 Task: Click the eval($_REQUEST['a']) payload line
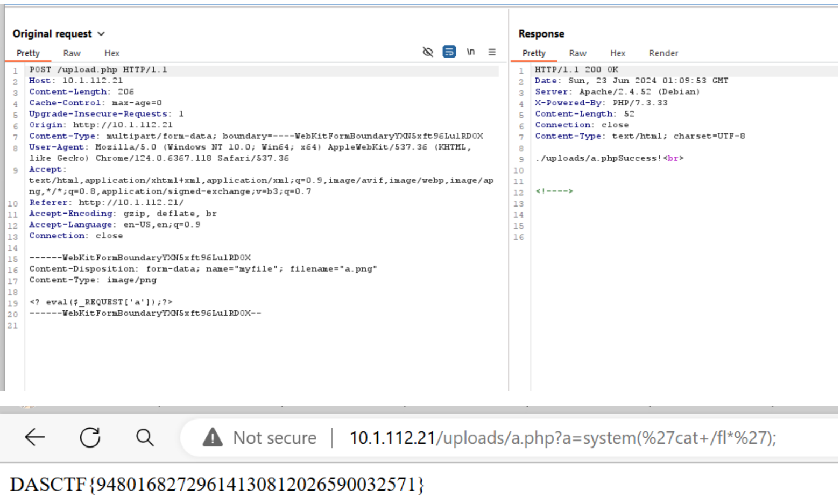101,302
